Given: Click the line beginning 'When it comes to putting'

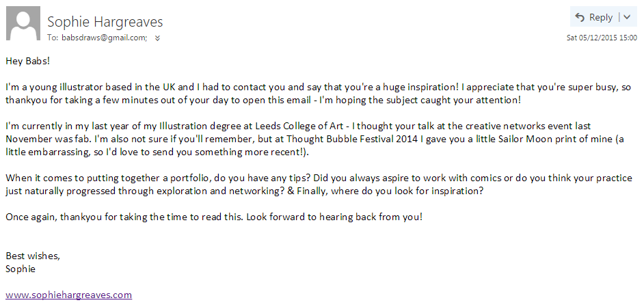Looking at the screenshot, I should (x=319, y=178).
